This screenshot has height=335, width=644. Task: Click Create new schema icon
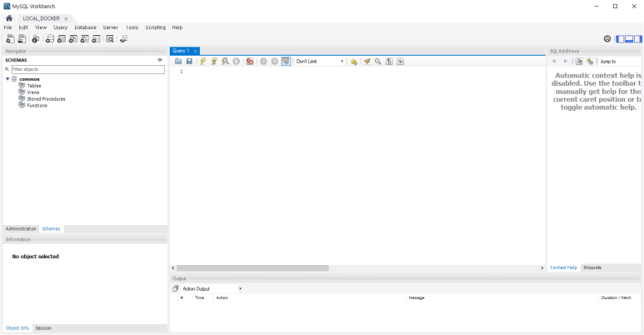[x=50, y=39]
